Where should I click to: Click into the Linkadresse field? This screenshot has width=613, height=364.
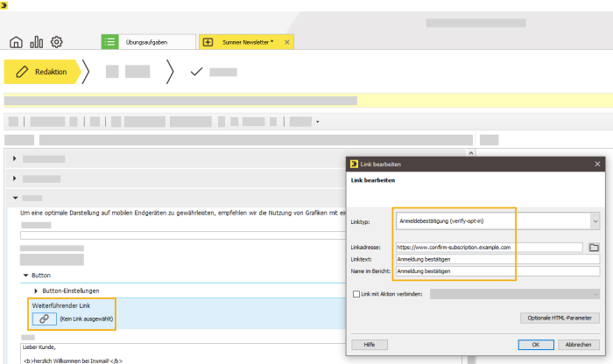pyautogui.click(x=489, y=248)
